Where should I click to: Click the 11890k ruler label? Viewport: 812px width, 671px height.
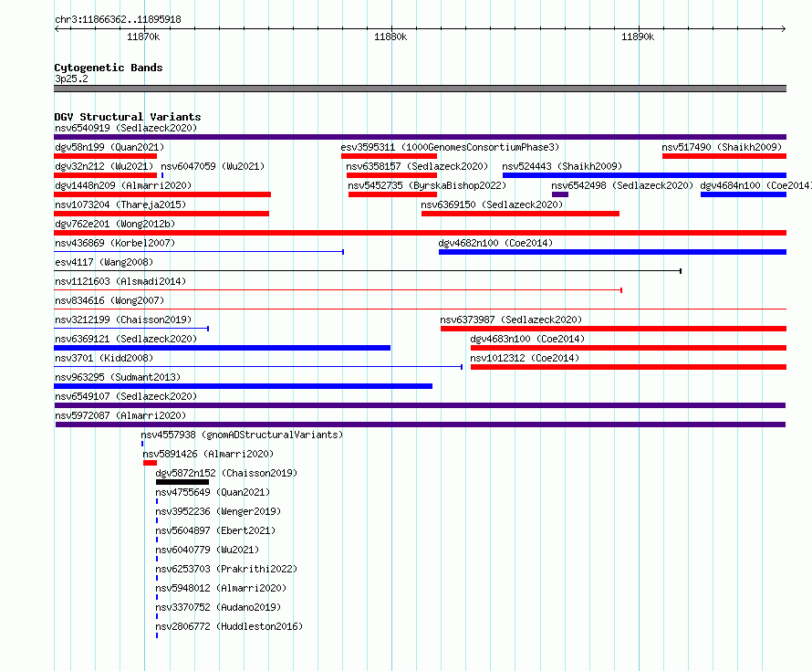[x=638, y=37]
